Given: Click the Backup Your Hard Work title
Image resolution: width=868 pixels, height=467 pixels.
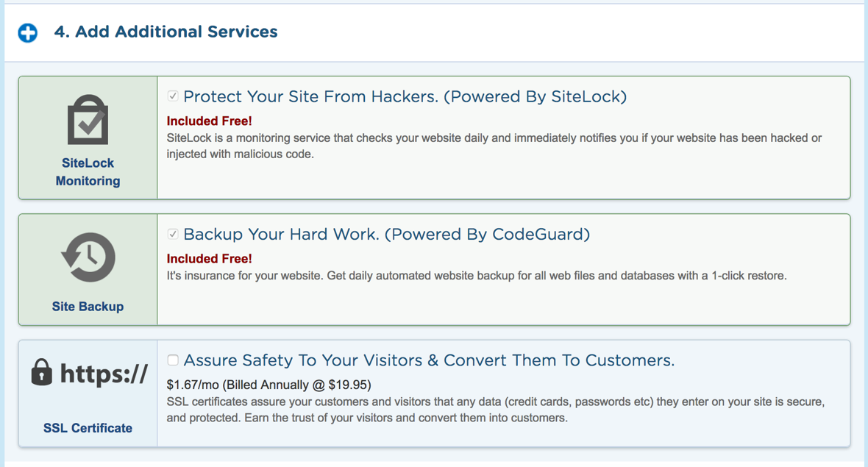Looking at the screenshot, I should click(386, 234).
